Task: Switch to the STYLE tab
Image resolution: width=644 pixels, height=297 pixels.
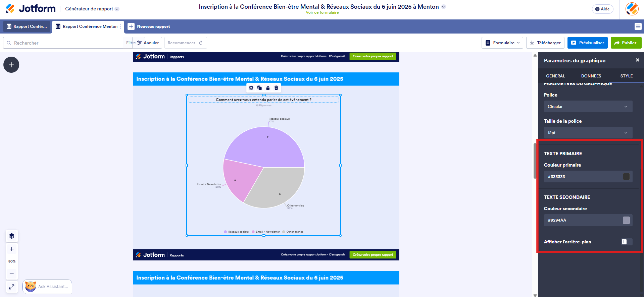Action: (x=626, y=76)
